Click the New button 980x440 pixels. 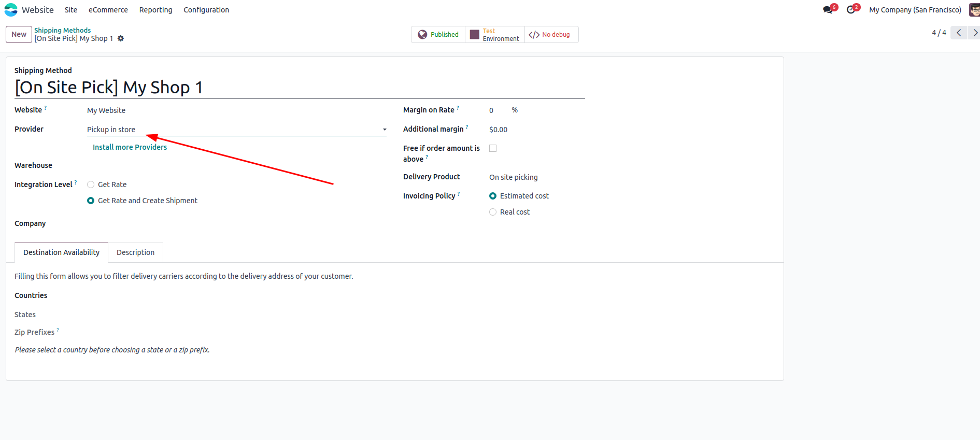[x=19, y=34]
